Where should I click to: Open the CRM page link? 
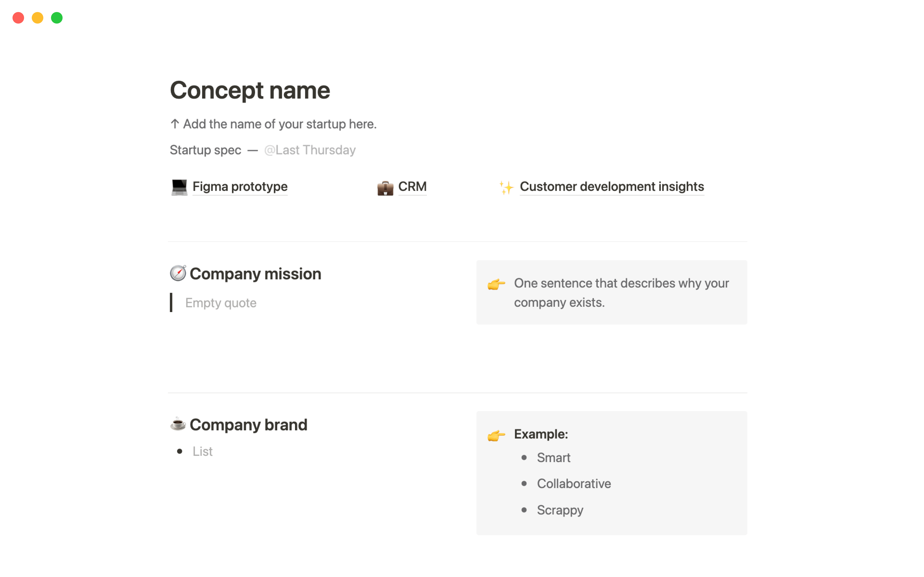pos(412,187)
